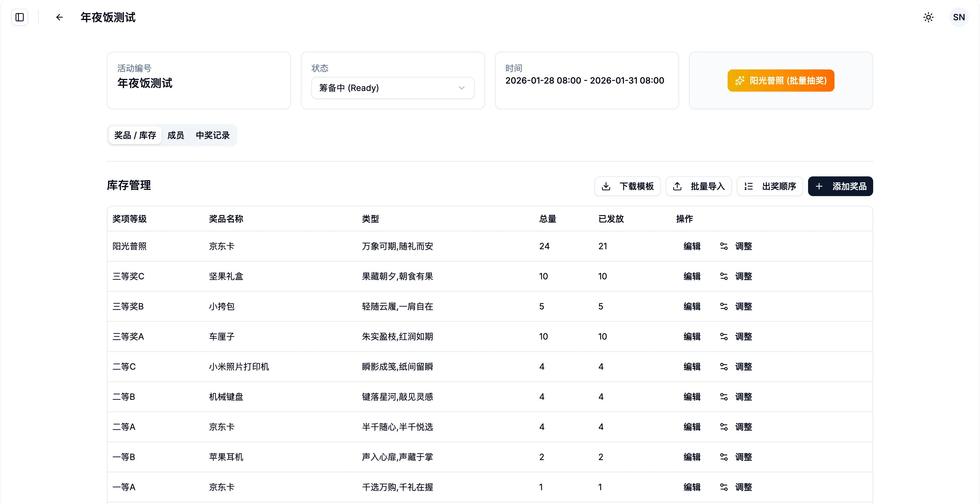Toggle the sidebar panel icon
Screen dimensions: 980x504
click(x=20, y=17)
